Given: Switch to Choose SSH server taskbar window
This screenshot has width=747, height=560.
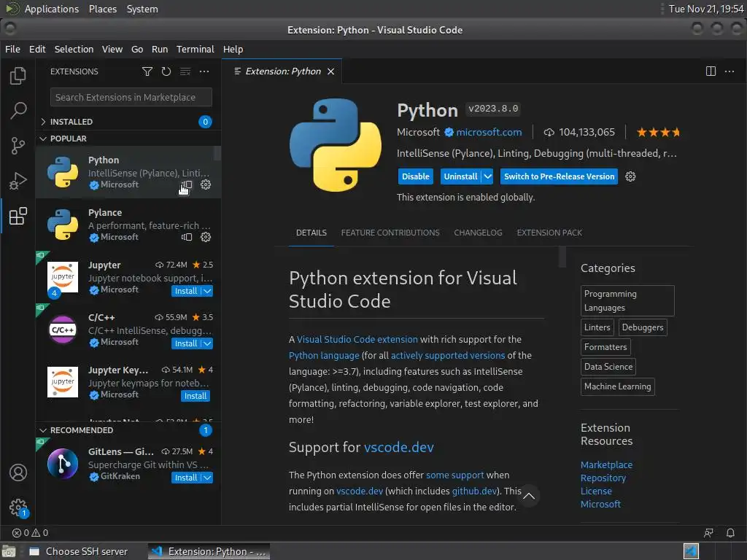Looking at the screenshot, I should [x=79, y=551].
